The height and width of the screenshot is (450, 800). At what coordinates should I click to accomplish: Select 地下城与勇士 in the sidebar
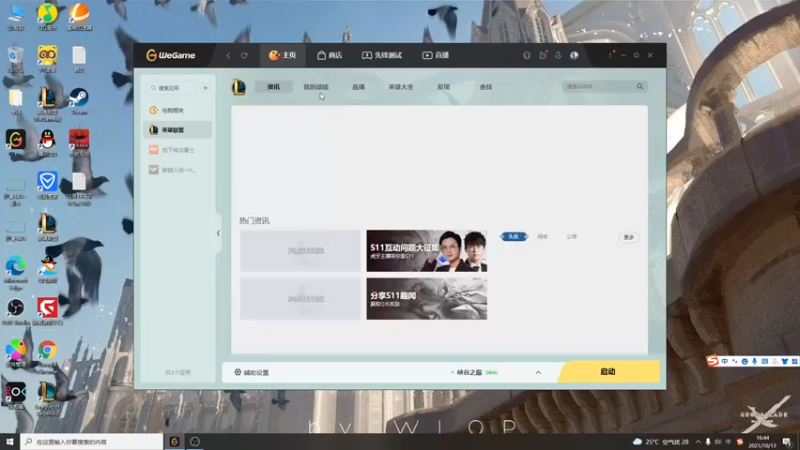click(x=177, y=150)
